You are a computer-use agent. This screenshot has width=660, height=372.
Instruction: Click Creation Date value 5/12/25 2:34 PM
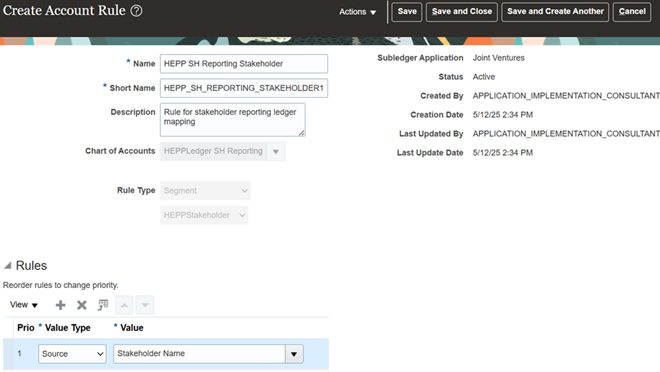(x=503, y=115)
